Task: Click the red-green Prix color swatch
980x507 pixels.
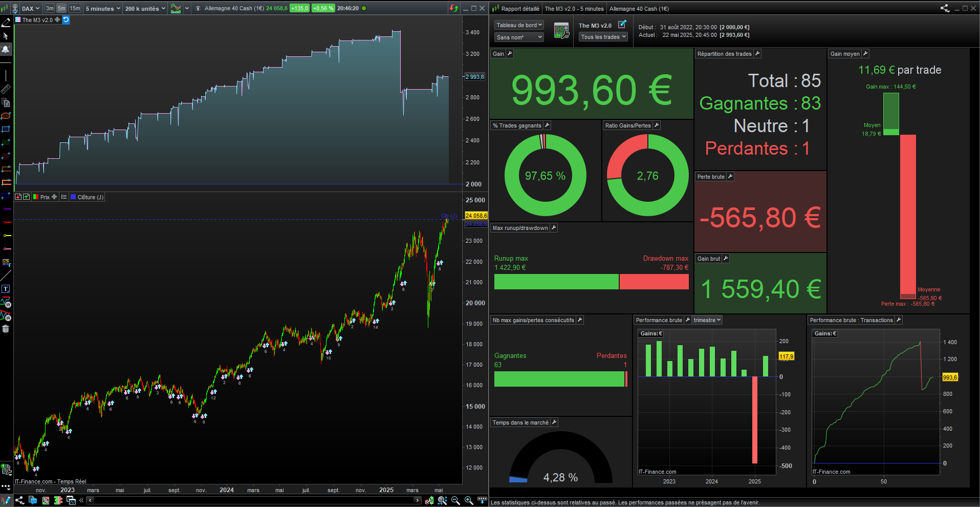Action: [x=36, y=197]
